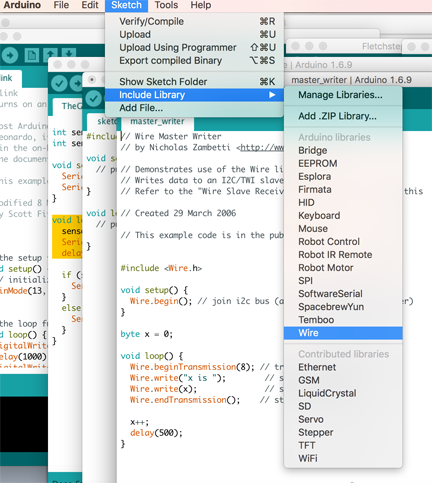Open Manage Libraries...
This screenshot has width=432, height=483.
point(343,95)
